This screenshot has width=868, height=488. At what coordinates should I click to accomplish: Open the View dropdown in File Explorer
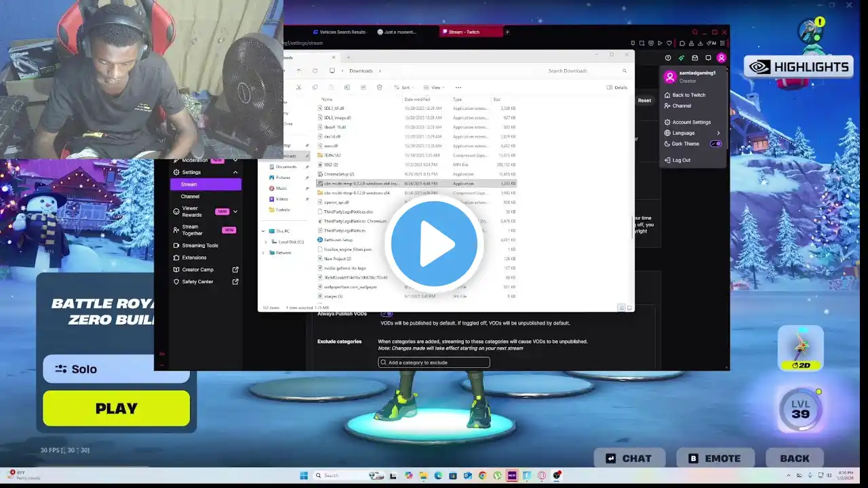pyautogui.click(x=434, y=87)
